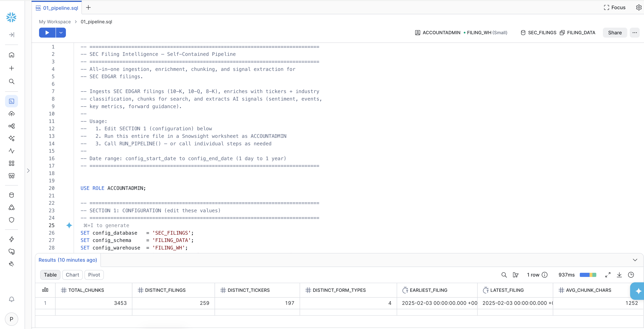Enable Focus mode
This screenshot has width=644, height=329.
(x=615, y=8)
